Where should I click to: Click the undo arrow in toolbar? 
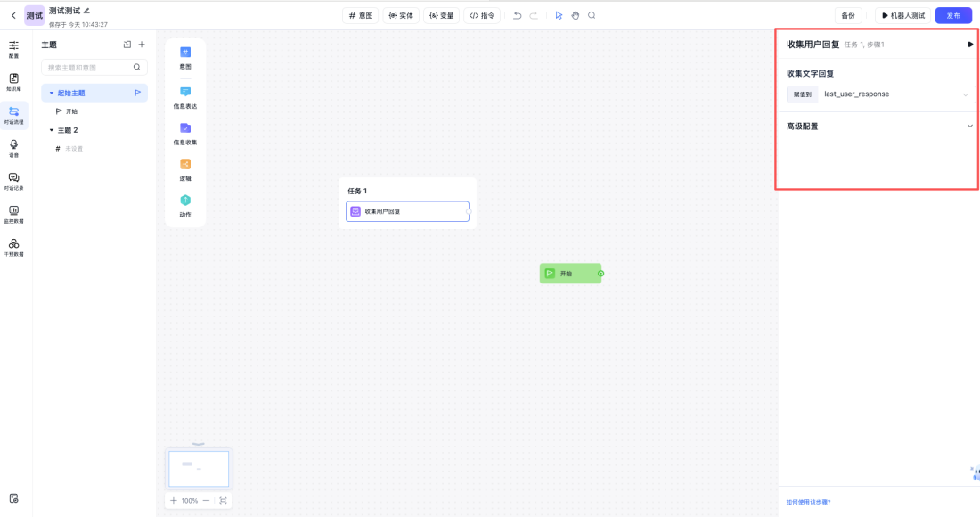click(518, 15)
